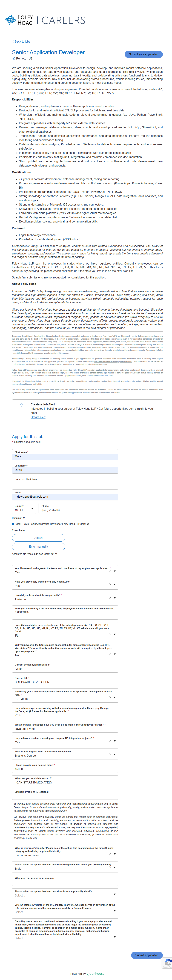
Task: Clear the selected state FL
Action: click(110, 634)
